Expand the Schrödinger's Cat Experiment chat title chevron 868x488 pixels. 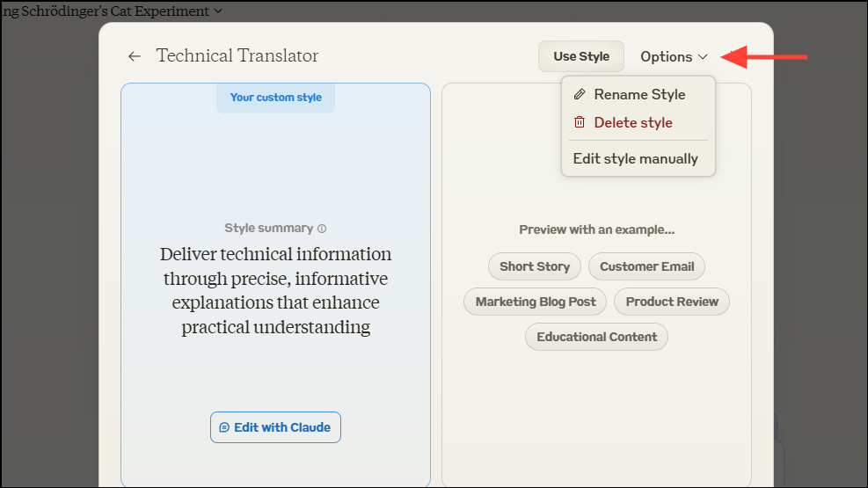218,11
